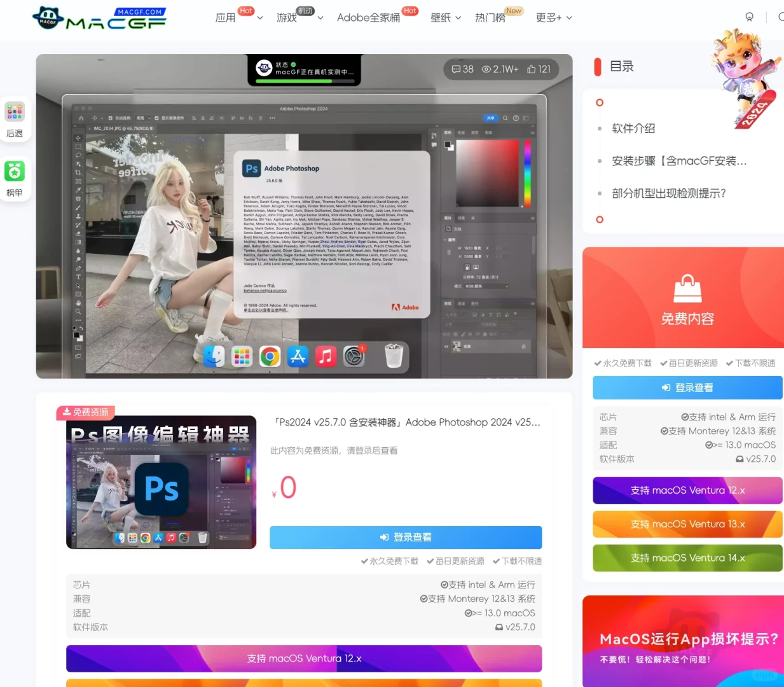Click the badge certification icon in top navbar
Viewport: 784px width, 687px height.
point(750,17)
